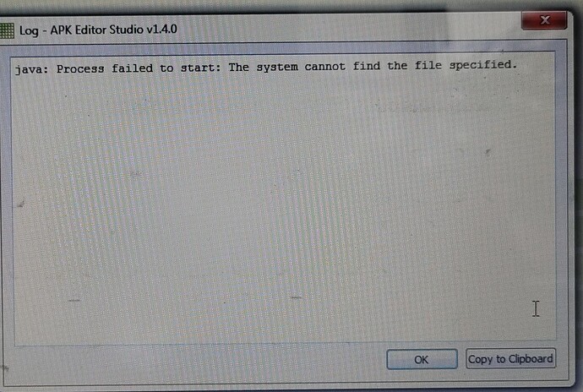583x392 pixels.
Task: Place cursor on the word Process
Action: click(80, 68)
